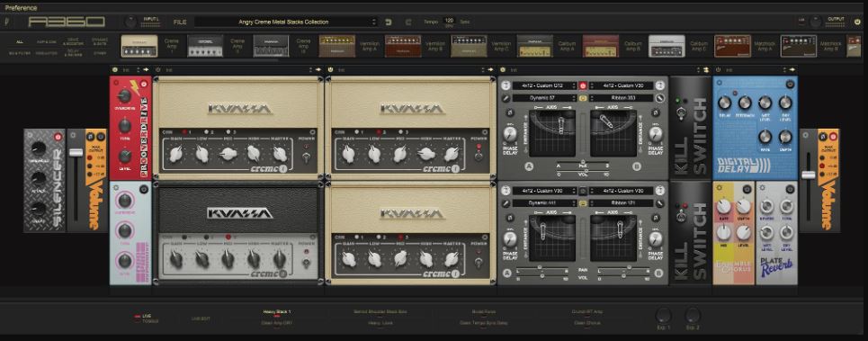This screenshot has height=341, width=868.
Task: Pick the Creme Amp 1 thumbnail
Action: (139, 46)
